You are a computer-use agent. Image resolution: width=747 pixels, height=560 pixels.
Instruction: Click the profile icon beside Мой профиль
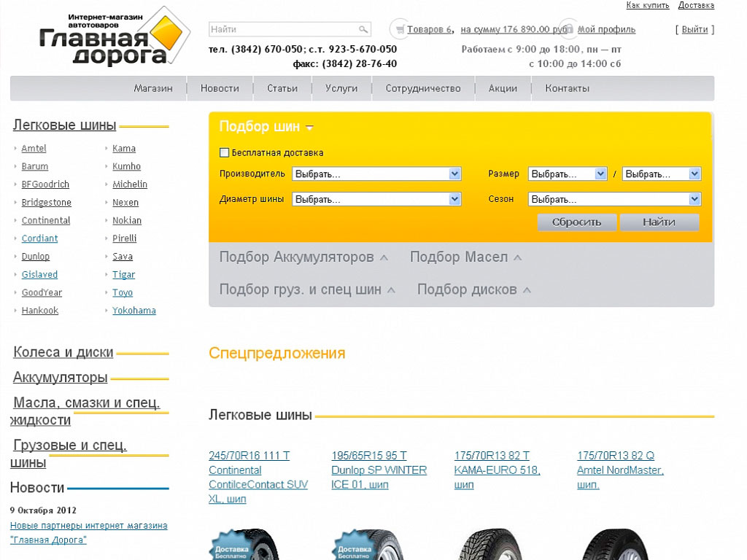point(569,29)
